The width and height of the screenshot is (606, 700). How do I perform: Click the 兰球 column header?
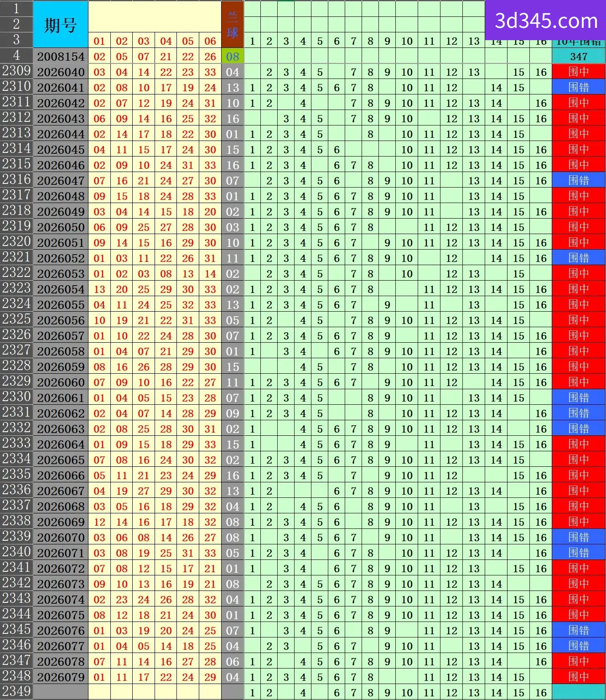pyautogui.click(x=233, y=24)
